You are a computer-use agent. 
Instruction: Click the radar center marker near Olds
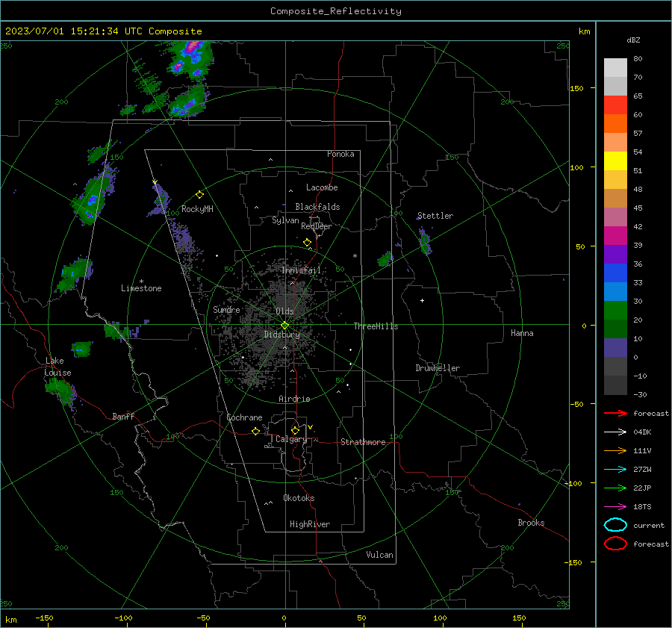284,326
